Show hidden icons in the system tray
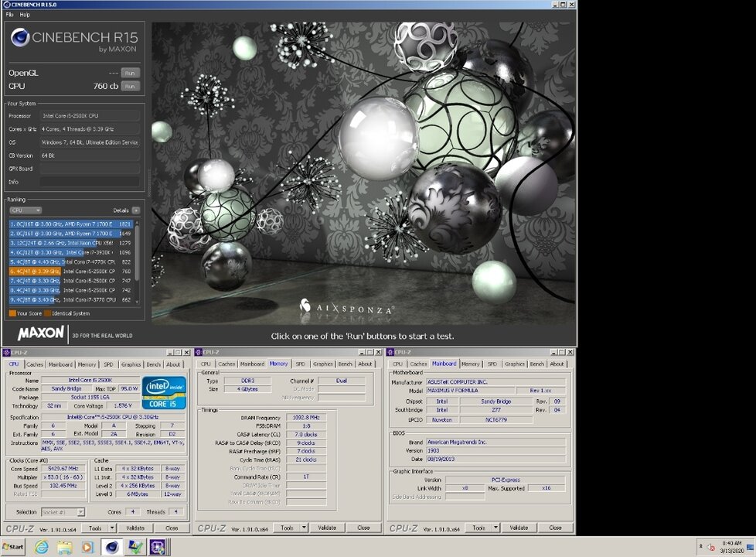The height and width of the screenshot is (557, 756). (700, 546)
